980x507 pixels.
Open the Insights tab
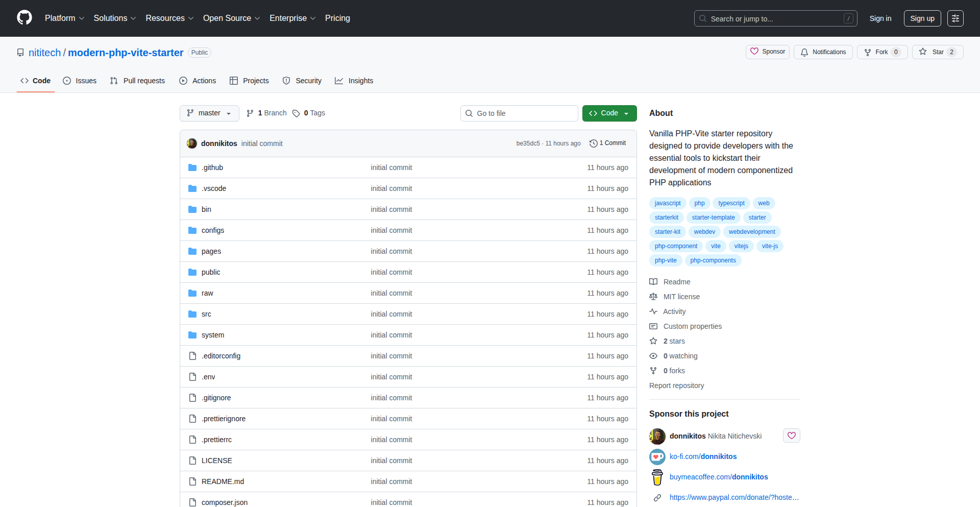[354, 81]
